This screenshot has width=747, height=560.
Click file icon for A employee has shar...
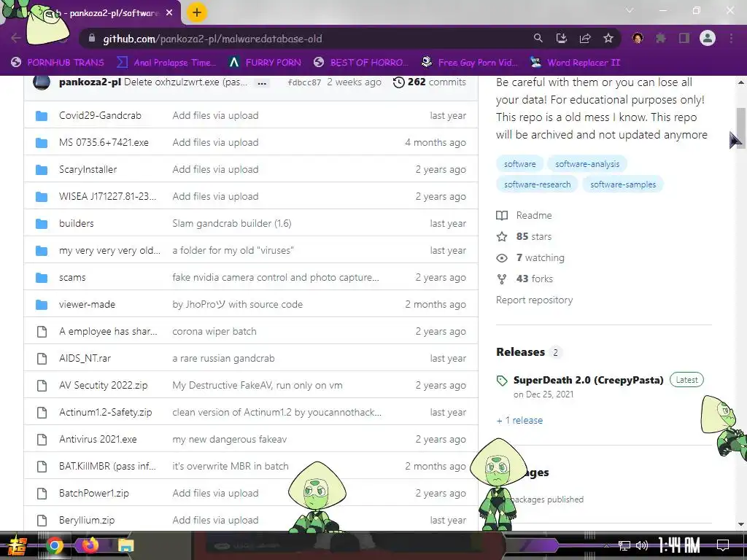point(42,332)
